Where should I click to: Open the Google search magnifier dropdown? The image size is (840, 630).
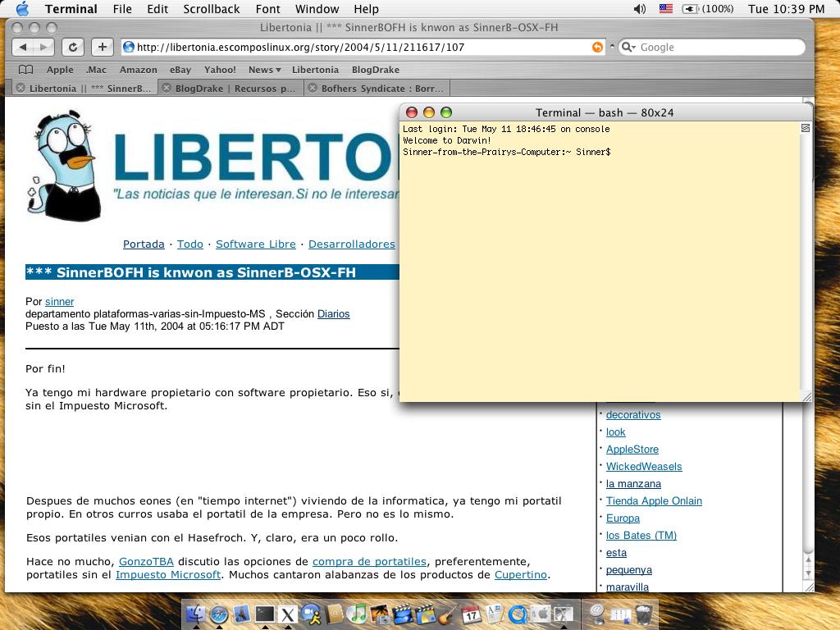[628, 47]
